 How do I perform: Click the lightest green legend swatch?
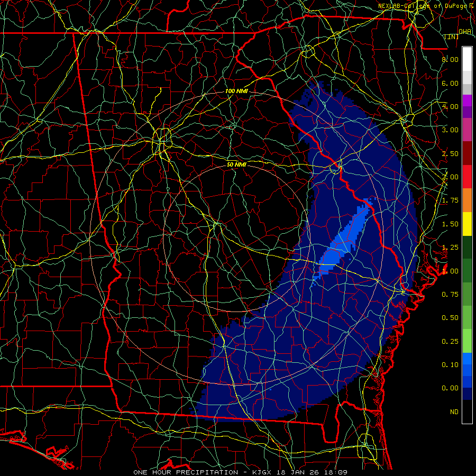tap(467, 341)
